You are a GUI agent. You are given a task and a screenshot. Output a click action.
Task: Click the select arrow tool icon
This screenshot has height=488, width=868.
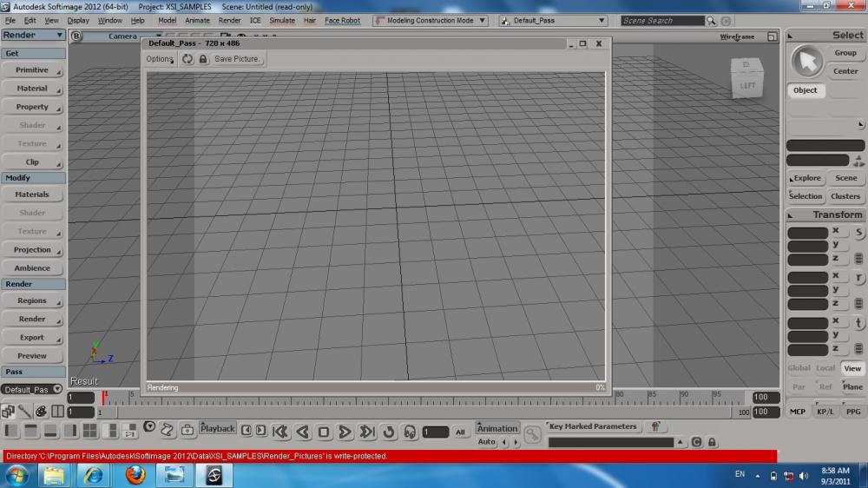807,62
